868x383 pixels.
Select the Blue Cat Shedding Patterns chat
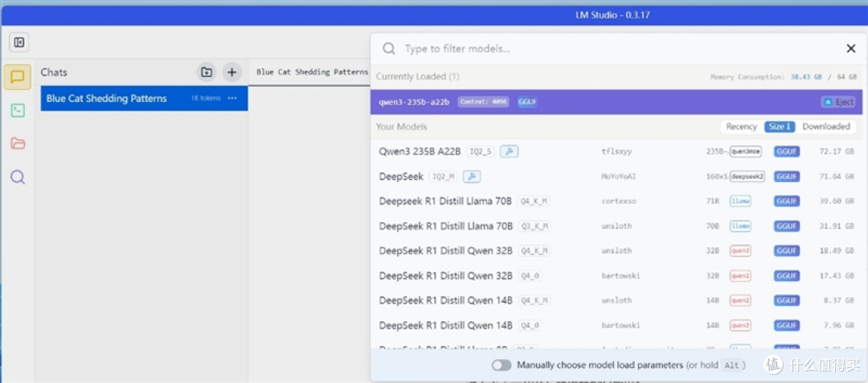[144, 99]
